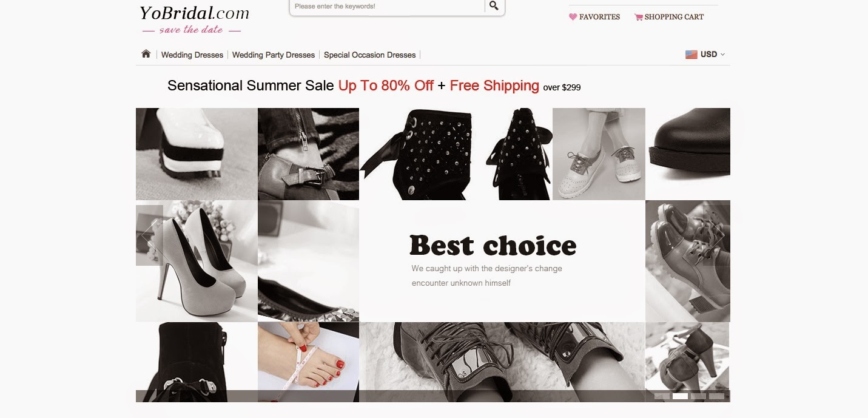868x418 pixels.
Task: Click the SHOPPING CART link
Action: [674, 17]
